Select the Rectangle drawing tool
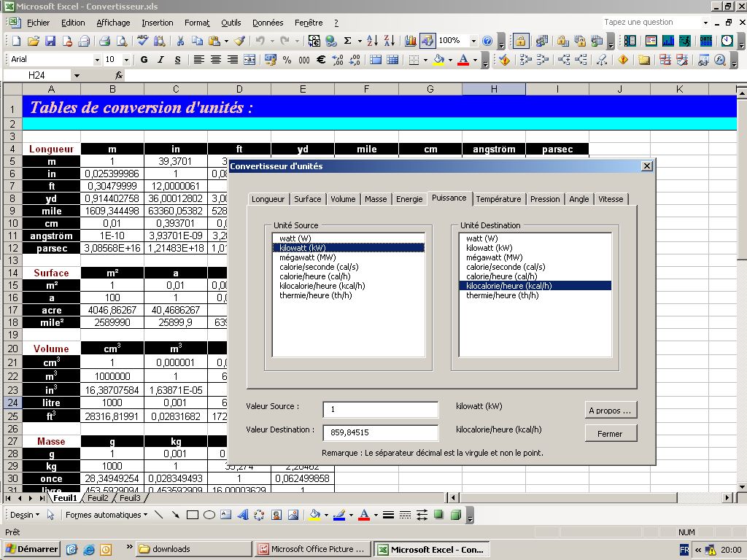This screenshot has height=560, width=747. click(193, 515)
